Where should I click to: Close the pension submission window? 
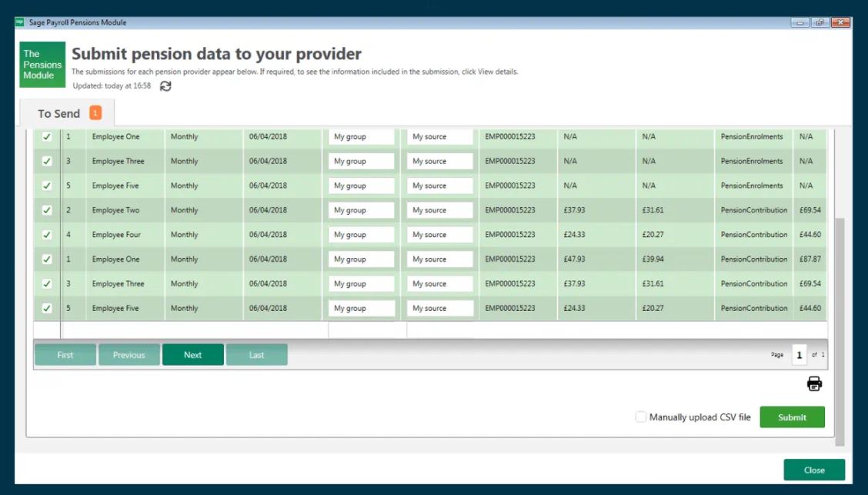click(x=814, y=470)
